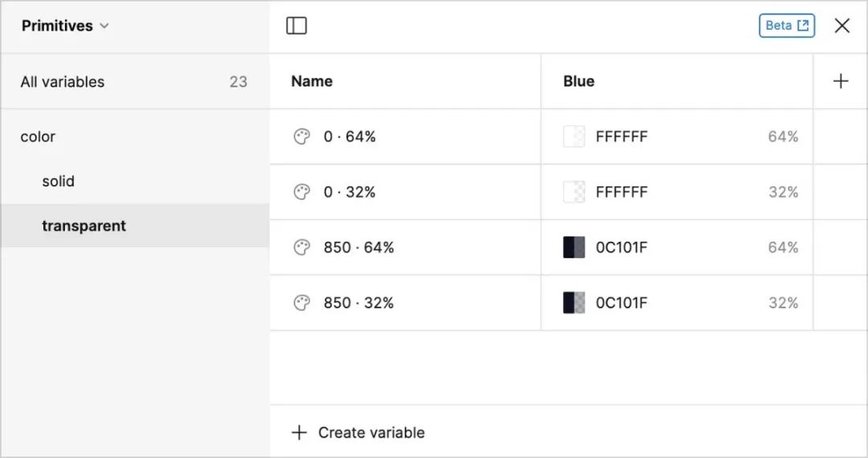Open the solid subgroup
Image resolution: width=868 pixels, height=458 pixels.
tap(59, 182)
